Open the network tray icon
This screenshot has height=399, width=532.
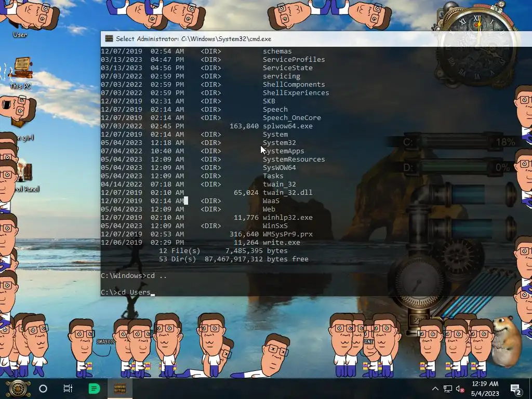coord(448,389)
